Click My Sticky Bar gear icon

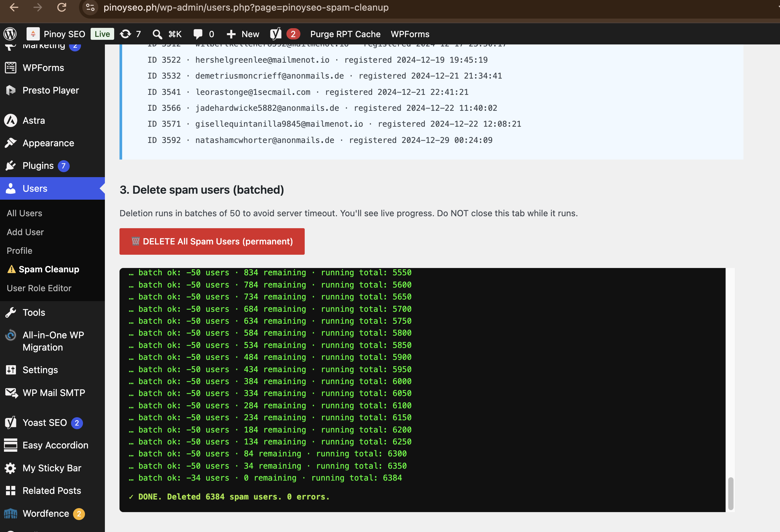coord(11,468)
